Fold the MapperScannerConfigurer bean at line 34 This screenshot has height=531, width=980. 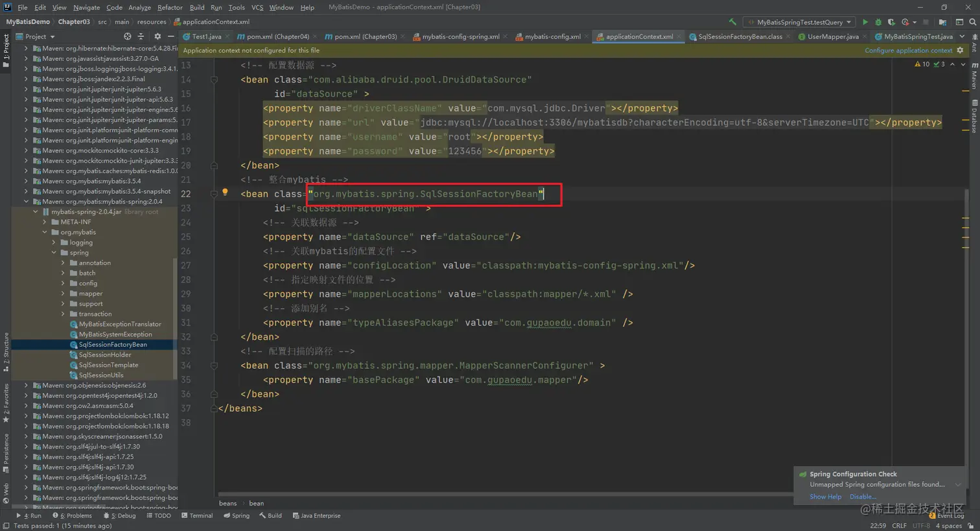coord(214,366)
